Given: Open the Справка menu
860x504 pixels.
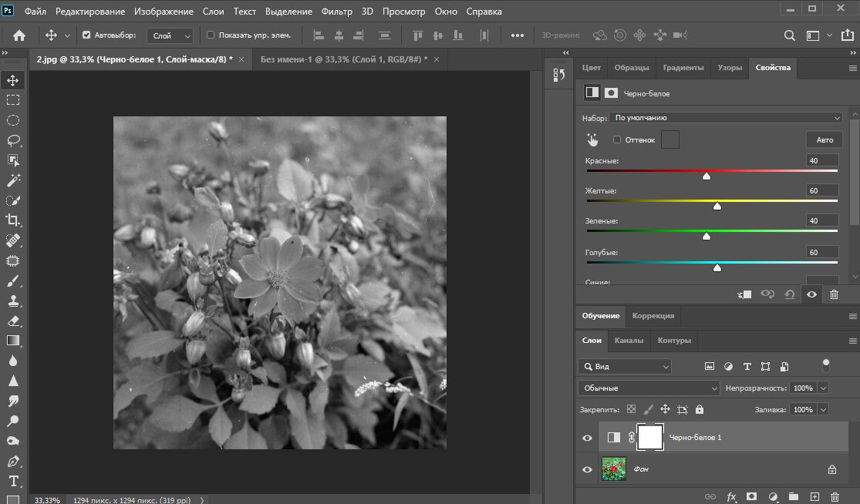Looking at the screenshot, I should [x=484, y=11].
